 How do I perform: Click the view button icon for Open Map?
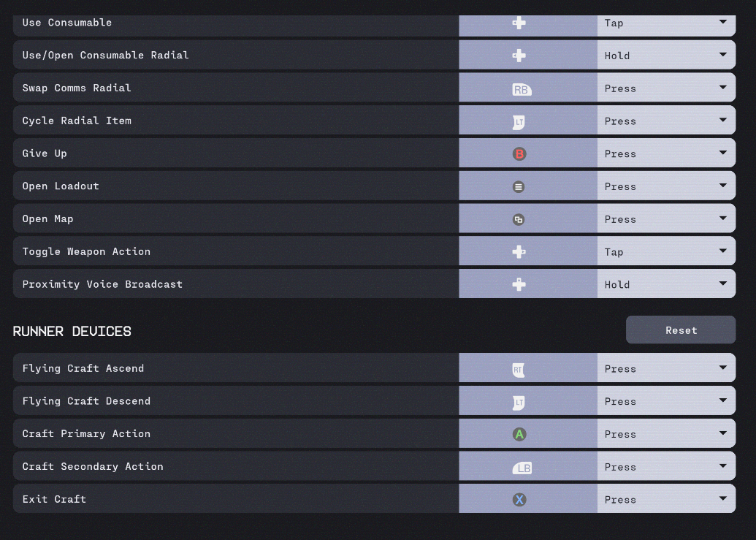pos(519,219)
